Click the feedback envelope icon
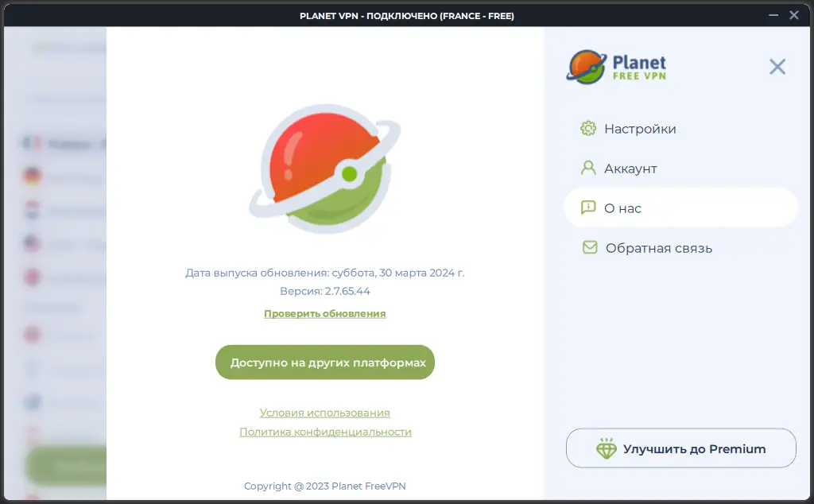Viewport: 814px width, 504px height. pos(590,247)
